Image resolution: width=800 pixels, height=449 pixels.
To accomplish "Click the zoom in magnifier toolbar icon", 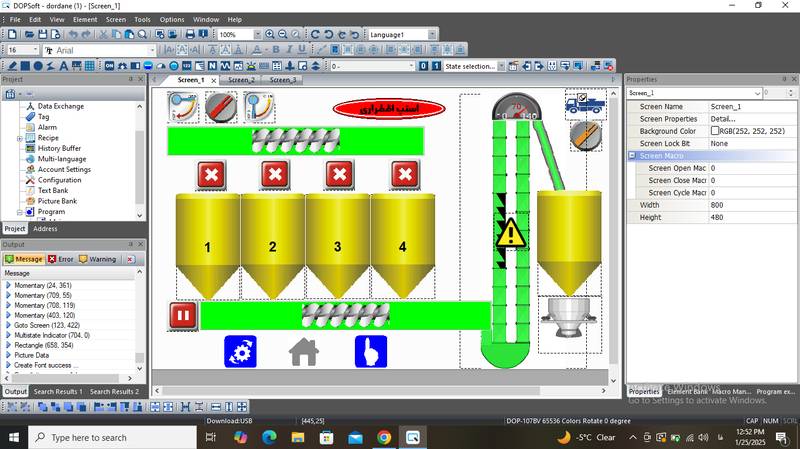I will (x=270, y=34).
